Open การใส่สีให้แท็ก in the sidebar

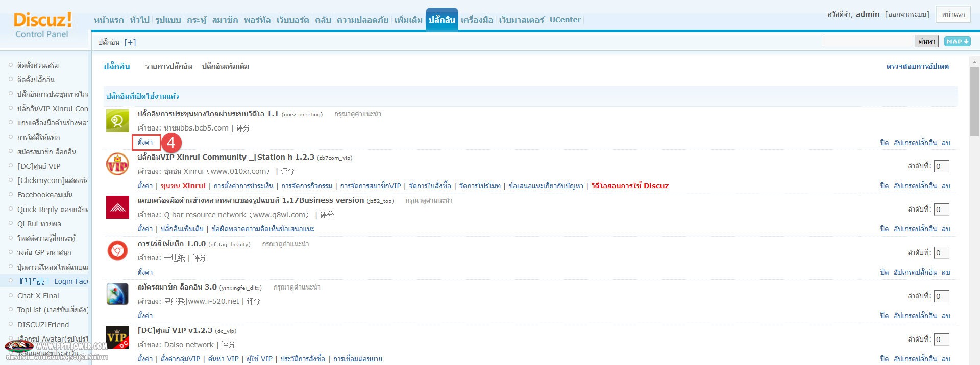point(38,137)
